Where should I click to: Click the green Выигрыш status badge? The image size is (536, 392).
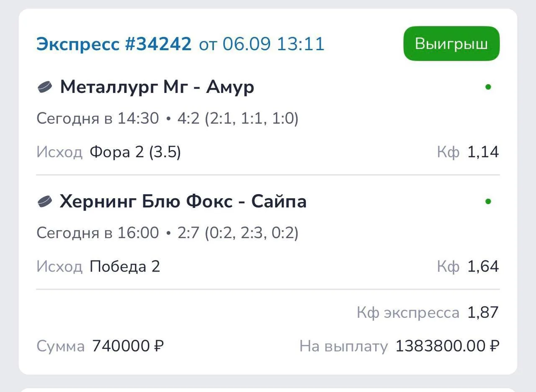451,44
